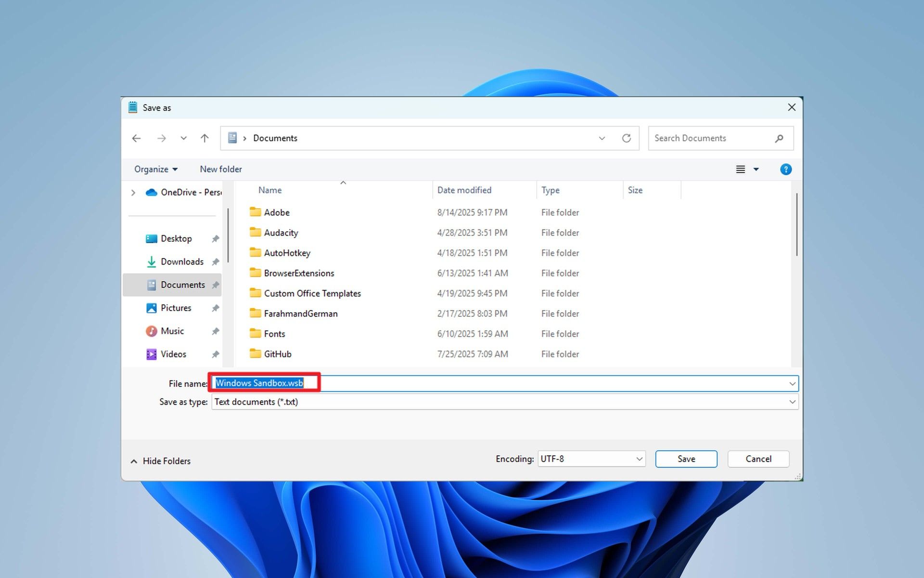Click the navigation pane scrollbar

point(228,235)
